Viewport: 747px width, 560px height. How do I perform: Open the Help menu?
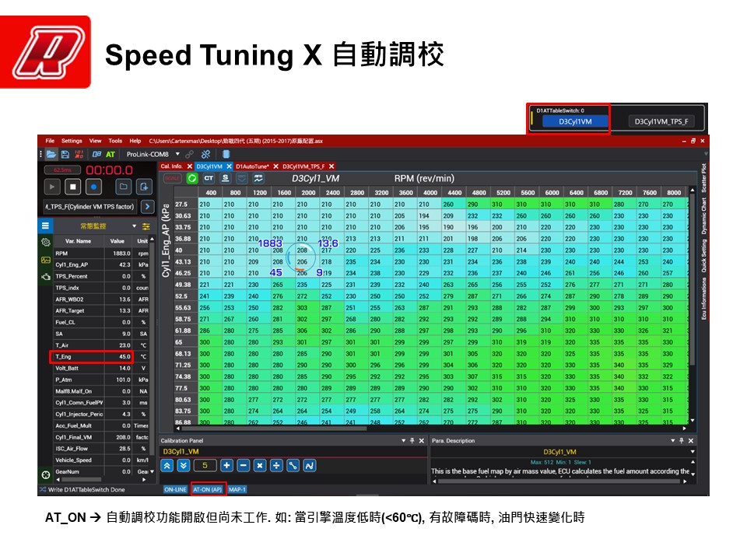click(x=135, y=141)
